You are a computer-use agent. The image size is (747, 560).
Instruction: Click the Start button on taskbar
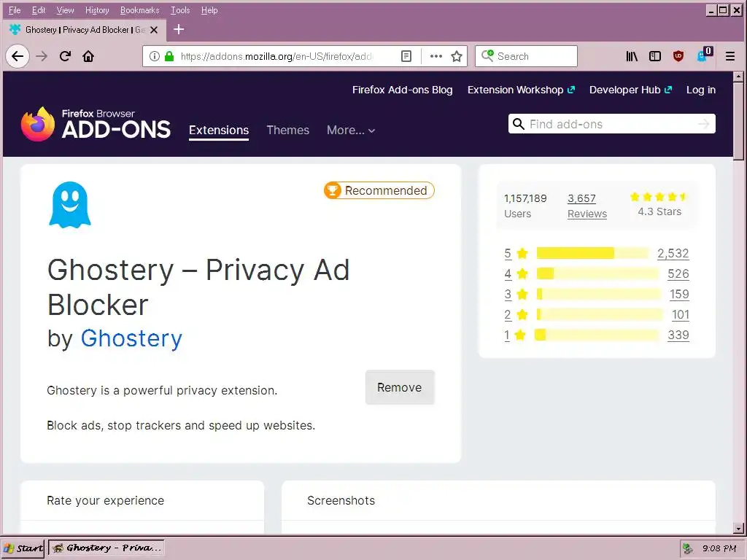click(x=23, y=548)
